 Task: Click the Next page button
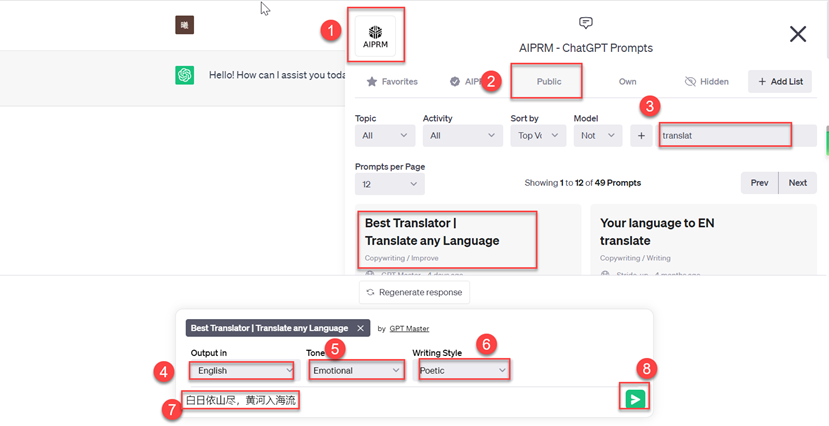click(798, 183)
